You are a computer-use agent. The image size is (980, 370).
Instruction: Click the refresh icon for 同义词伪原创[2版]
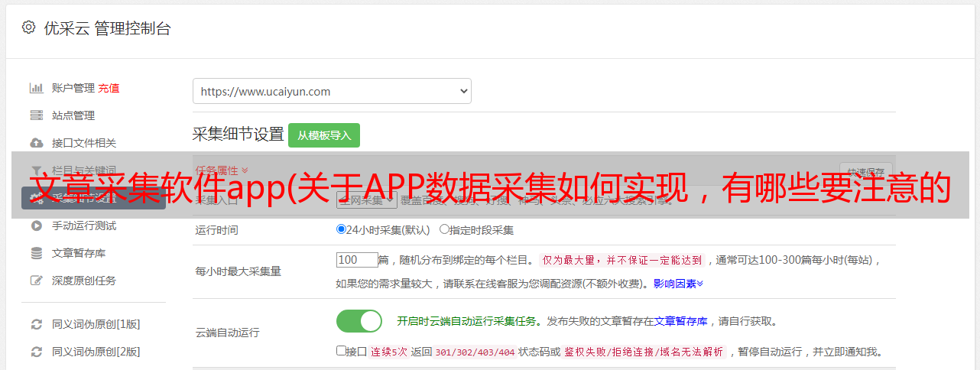(x=36, y=352)
